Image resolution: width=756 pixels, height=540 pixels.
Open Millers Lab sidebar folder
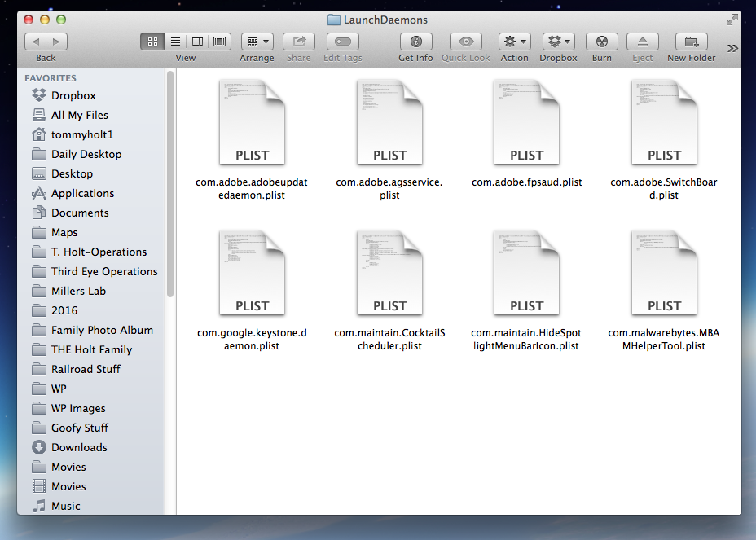pyautogui.click(x=91, y=292)
